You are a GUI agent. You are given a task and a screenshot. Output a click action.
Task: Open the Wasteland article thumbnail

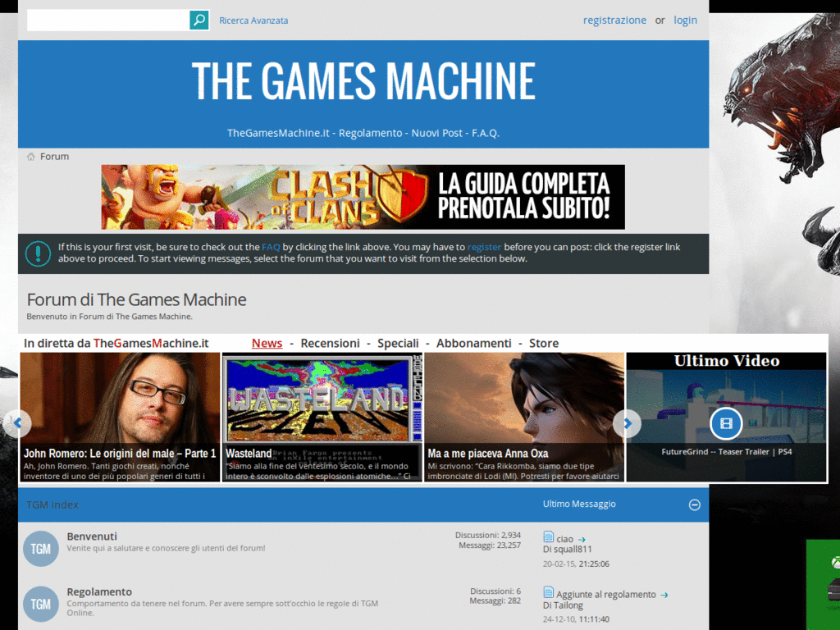322,417
